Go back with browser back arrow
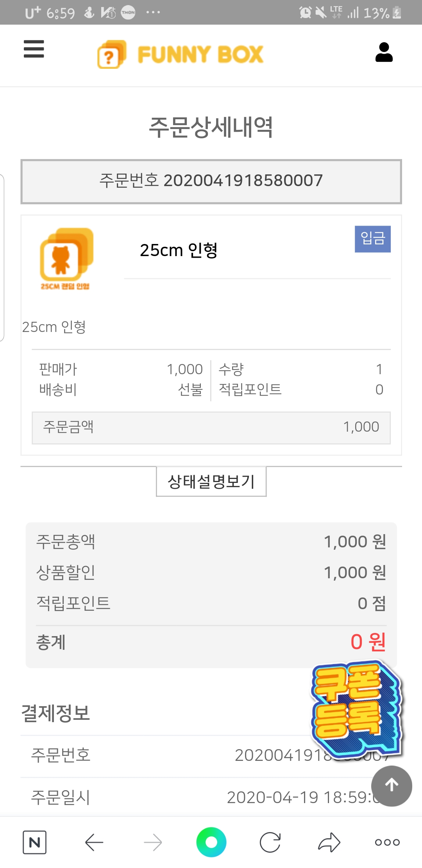Viewport: 422px width, 868px height. pos(94,842)
